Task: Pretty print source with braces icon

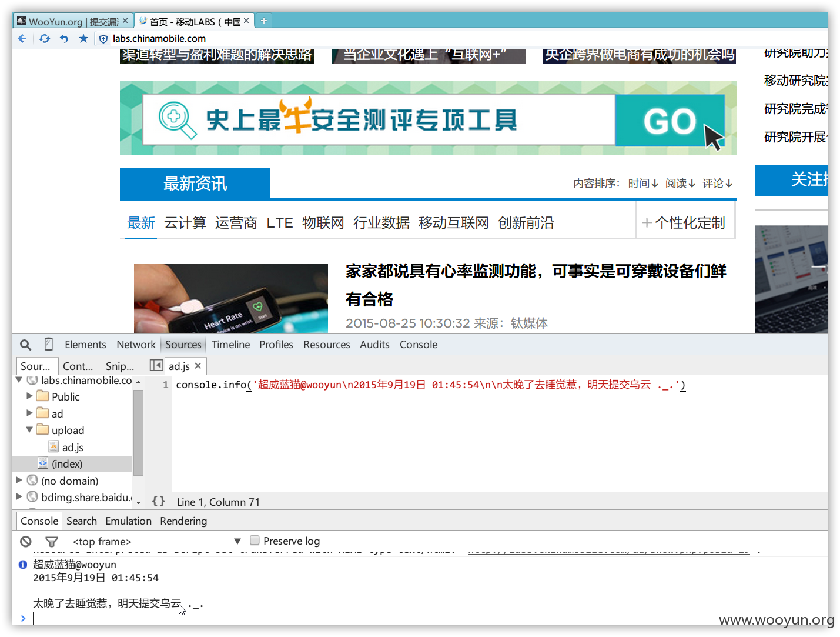Action: coord(158,501)
